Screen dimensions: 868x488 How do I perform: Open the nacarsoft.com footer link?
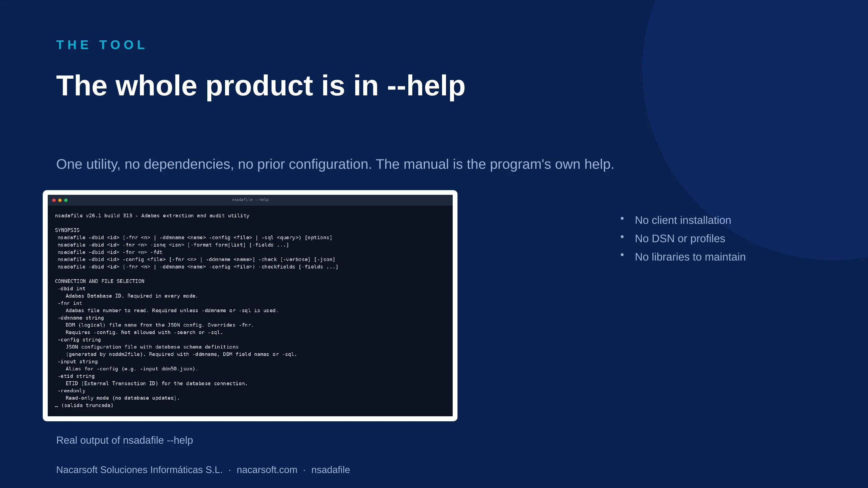point(267,470)
